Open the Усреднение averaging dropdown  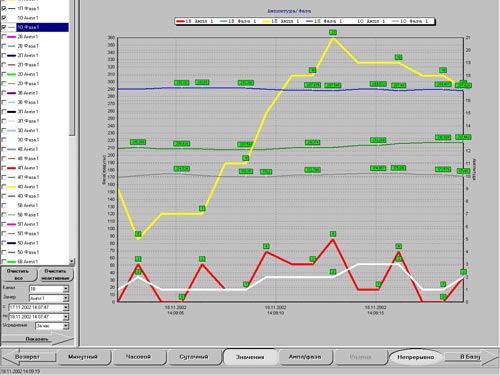click(66, 326)
